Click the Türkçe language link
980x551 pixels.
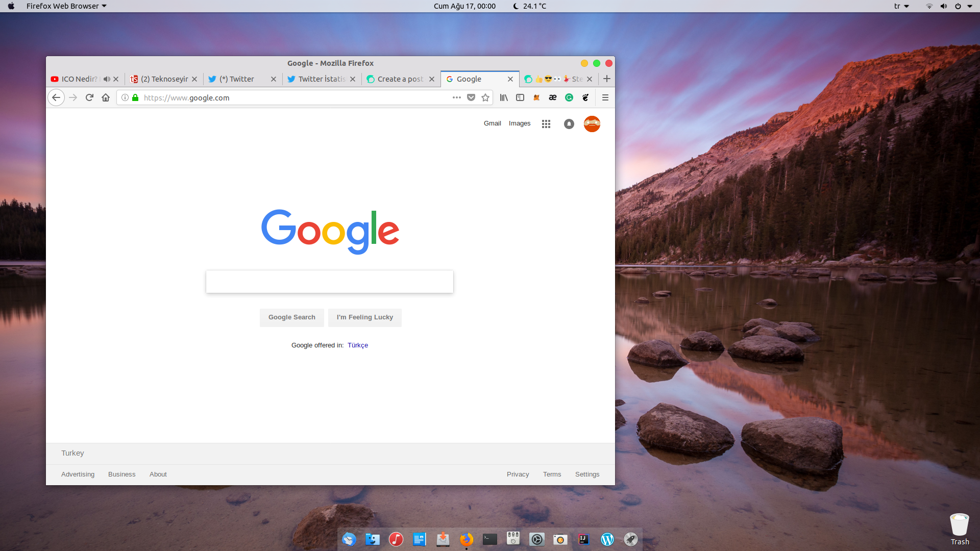358,345
